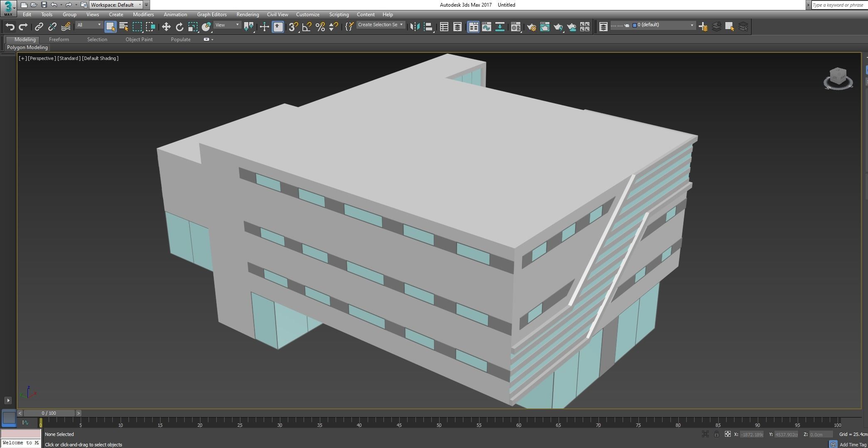Open the Schematic View icon

pyautogui.click(x=500, y=27)
